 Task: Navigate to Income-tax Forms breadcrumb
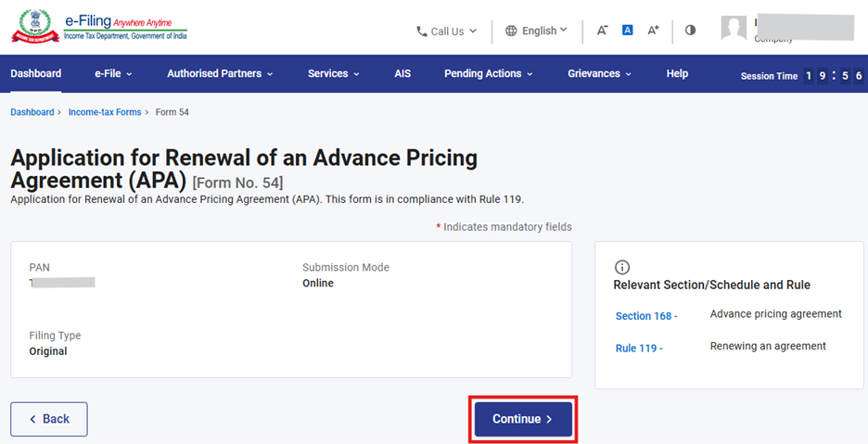point(105,112)
